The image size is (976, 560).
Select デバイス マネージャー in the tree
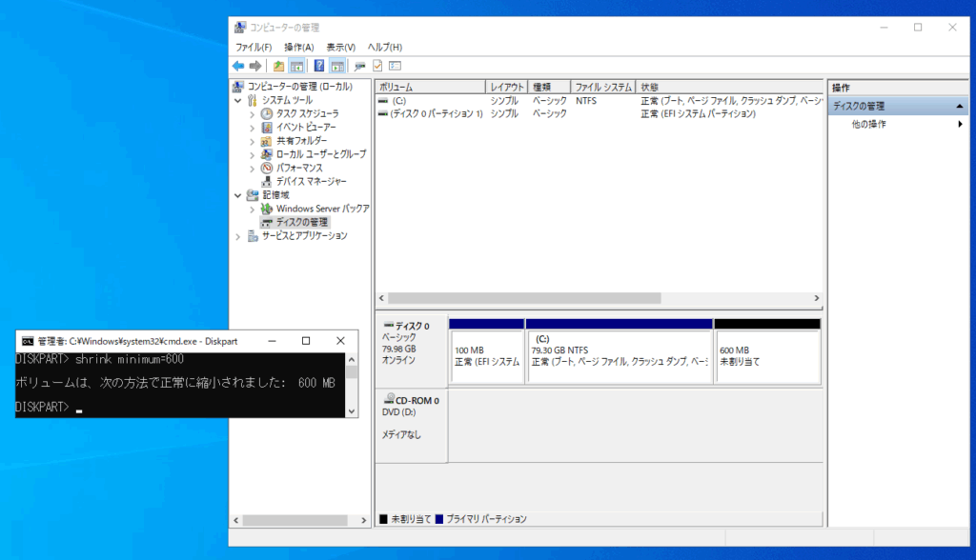311,181
